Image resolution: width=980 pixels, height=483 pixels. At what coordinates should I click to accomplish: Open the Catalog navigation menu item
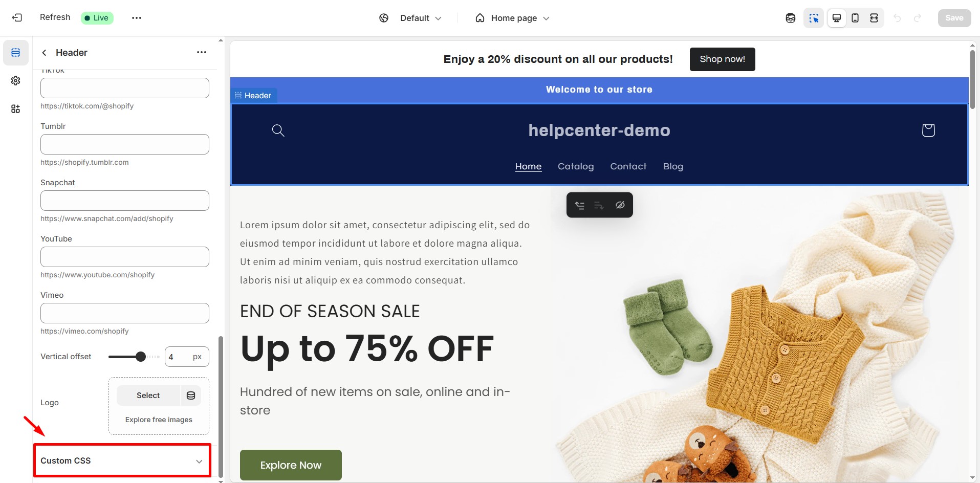(576, 166)
